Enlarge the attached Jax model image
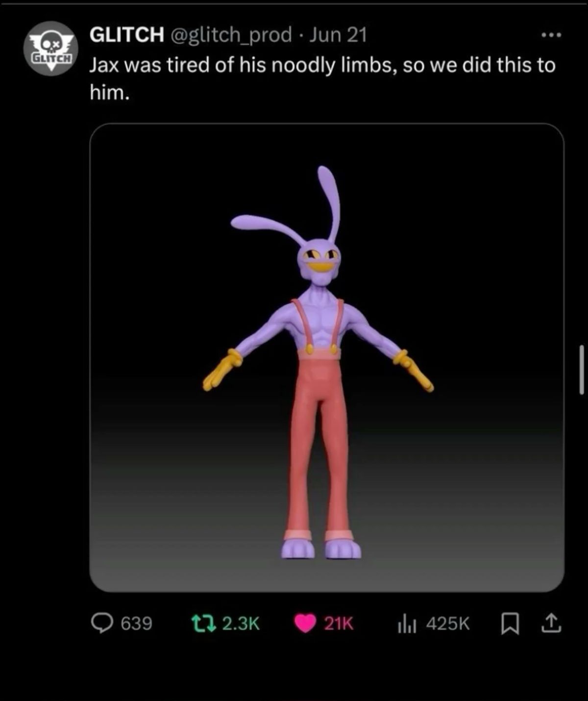The width and height of the screenshot is (588, 701). point(327,357)
